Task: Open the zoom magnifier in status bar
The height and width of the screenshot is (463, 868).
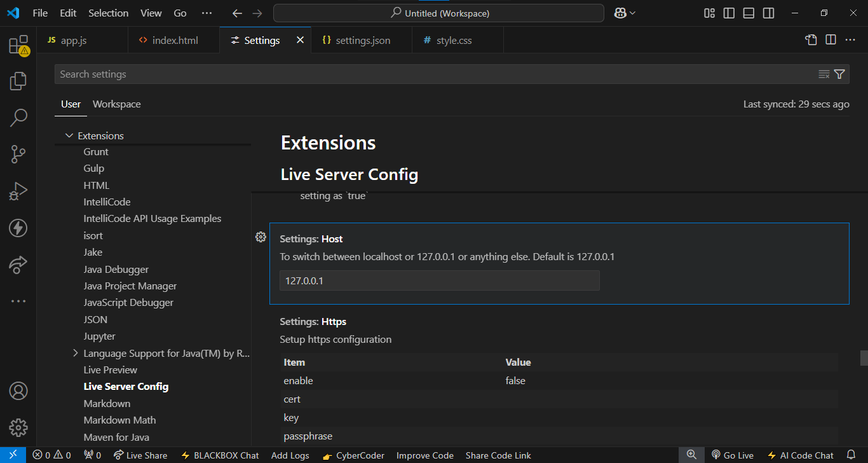Action: (691, 455)
